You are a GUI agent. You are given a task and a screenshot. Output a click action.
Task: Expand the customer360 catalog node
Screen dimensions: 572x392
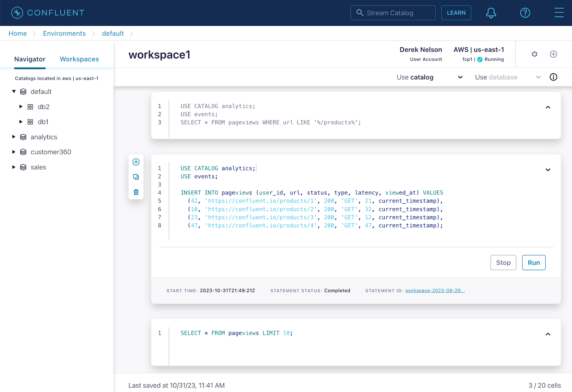click(14, 152)
